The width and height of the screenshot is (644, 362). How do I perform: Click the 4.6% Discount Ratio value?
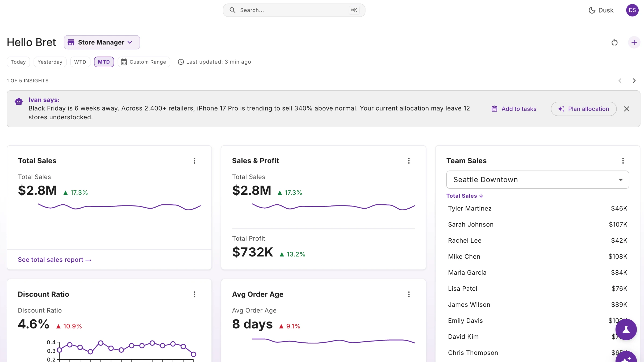[x=34, y=324]
